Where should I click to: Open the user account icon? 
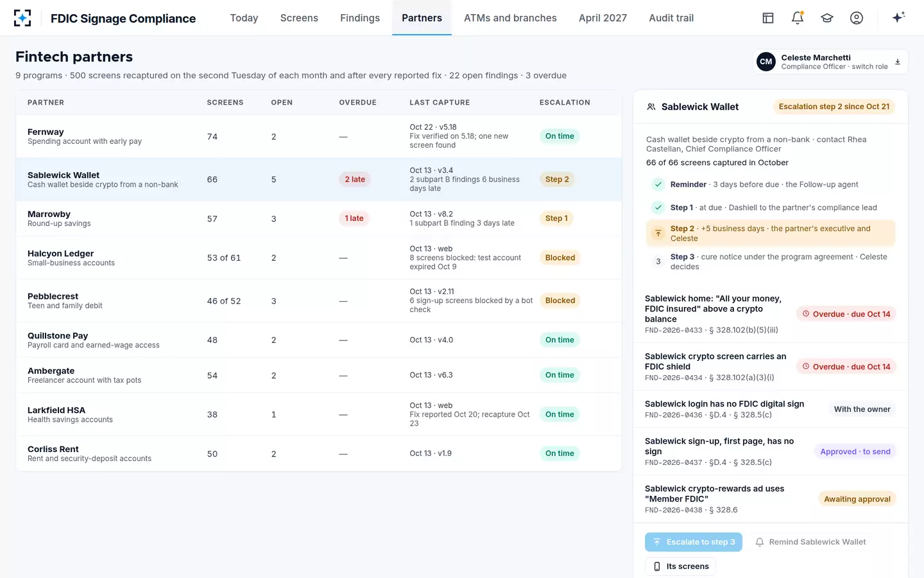coord(857,18)
